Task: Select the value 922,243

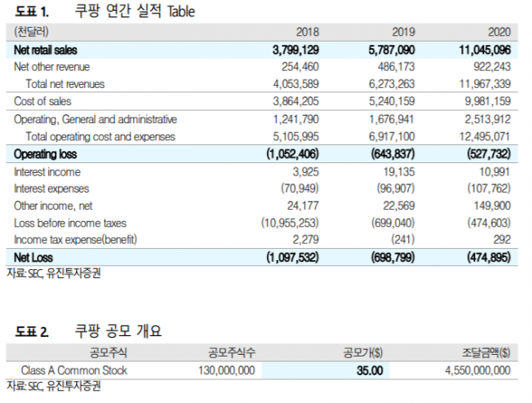Action: [492, 67]
